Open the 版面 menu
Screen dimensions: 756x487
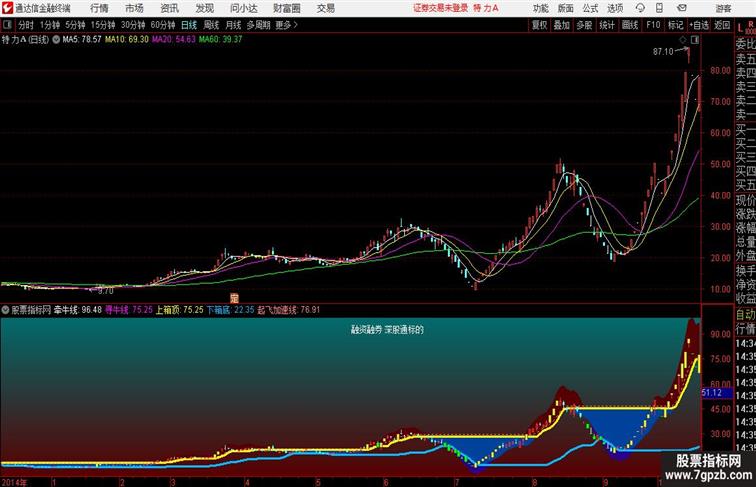[565, 8]
